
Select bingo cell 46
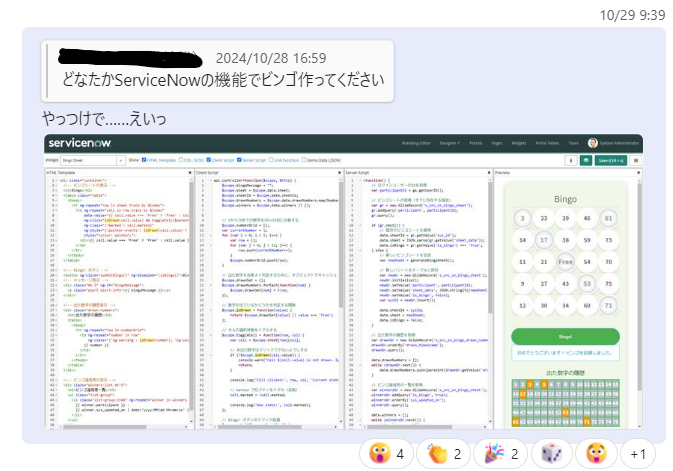tap(587, 218)
